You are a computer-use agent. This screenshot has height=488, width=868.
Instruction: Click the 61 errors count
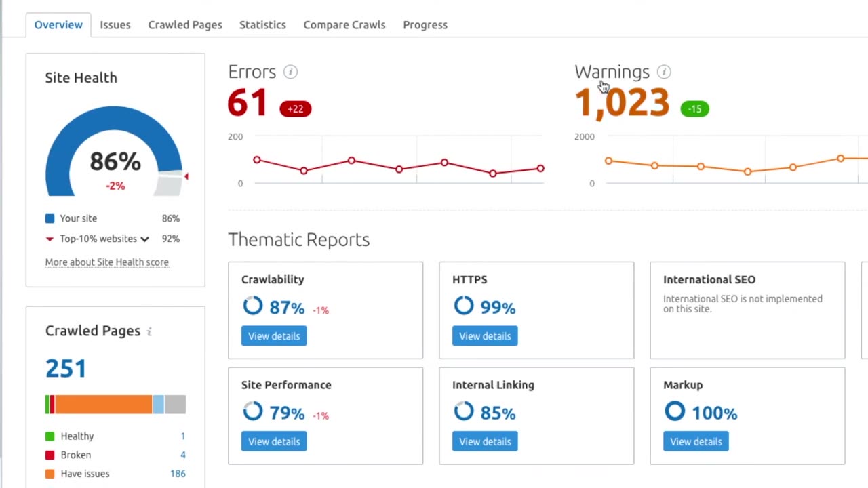(x=248, y=103)
